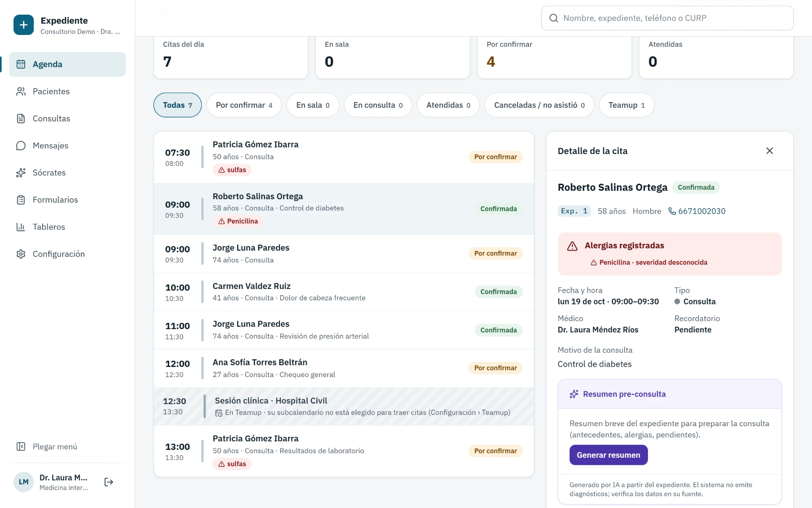This screenshot has height=508, width=812.
Task: Filter appointments by Por confirmar tab
Action: pyautogui.click(x=244, y=105)
